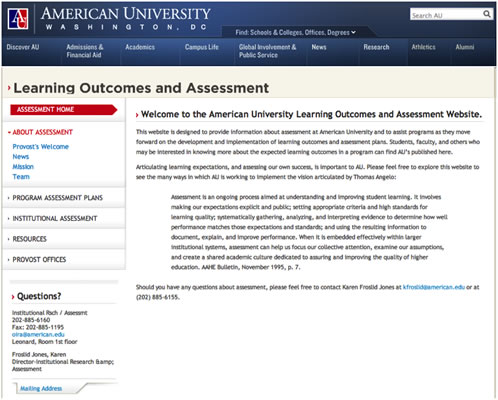Viewport: 498px width, 400px height.
Task: Open the News top navigation item
Action: click(319, 47)
